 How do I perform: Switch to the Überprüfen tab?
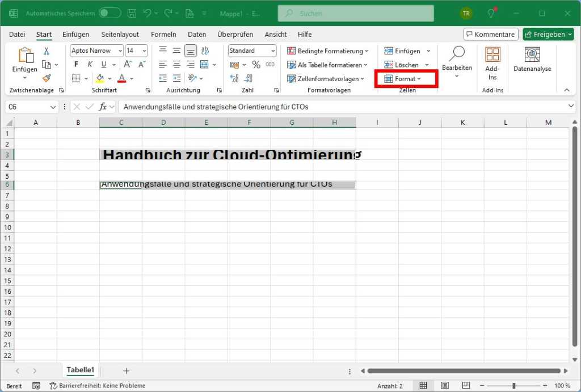coord(235,35)
